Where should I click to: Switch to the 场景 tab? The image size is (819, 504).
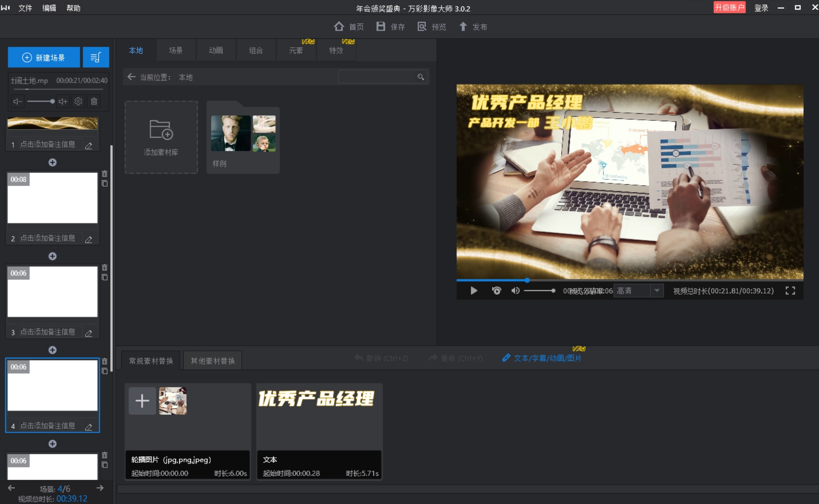[176, 50]
